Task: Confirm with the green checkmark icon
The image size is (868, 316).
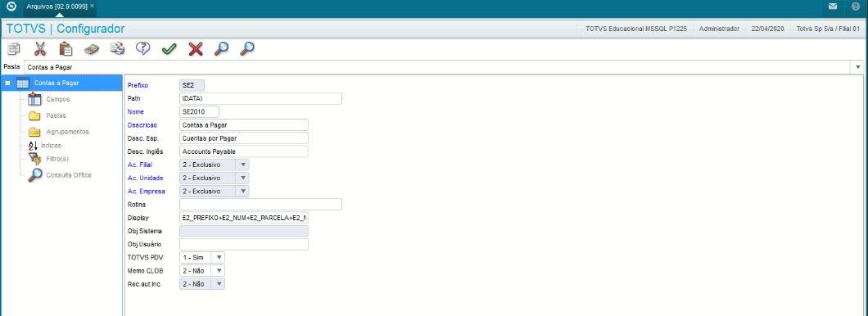Action: [169, 48]
